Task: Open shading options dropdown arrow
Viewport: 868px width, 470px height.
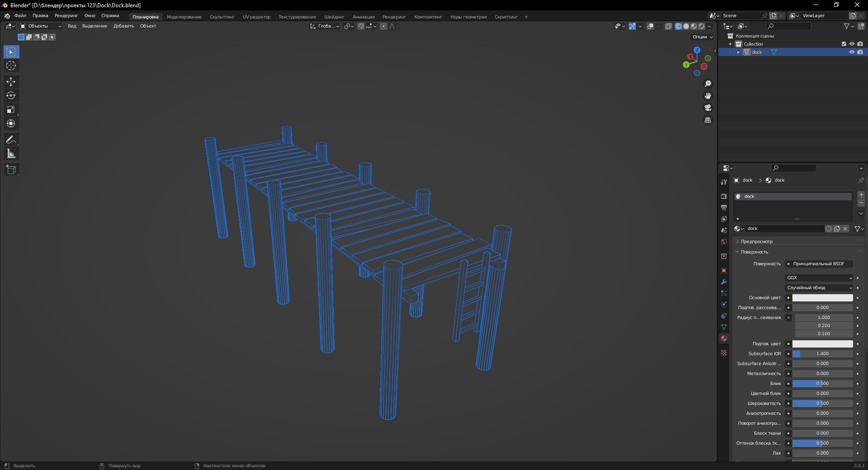Action: tap(710, 26)
